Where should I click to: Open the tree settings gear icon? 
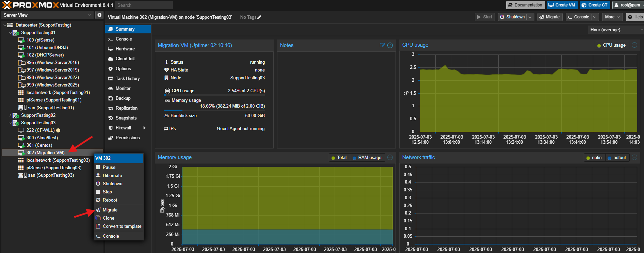pyautogui.click(x=99, y=15)
